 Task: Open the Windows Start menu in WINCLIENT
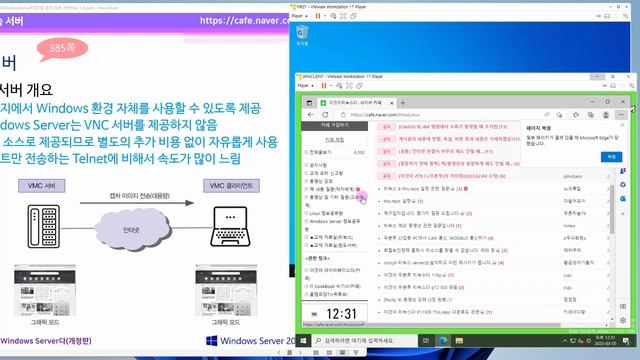pyautogui.click(x=303, y=340)
